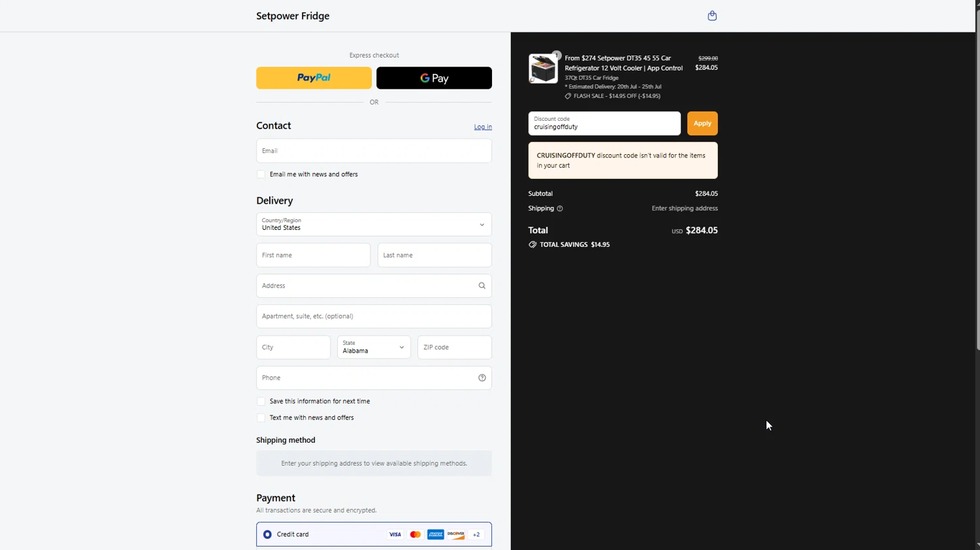980x550 pixels.
Task: Show the +2 additional card types
Action: [x=476, y=534]
